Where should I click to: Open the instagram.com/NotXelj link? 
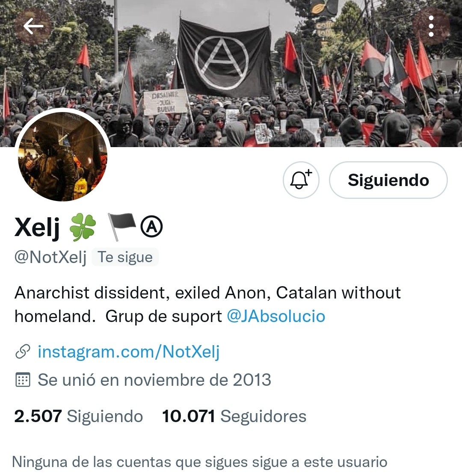click(128, 352)
